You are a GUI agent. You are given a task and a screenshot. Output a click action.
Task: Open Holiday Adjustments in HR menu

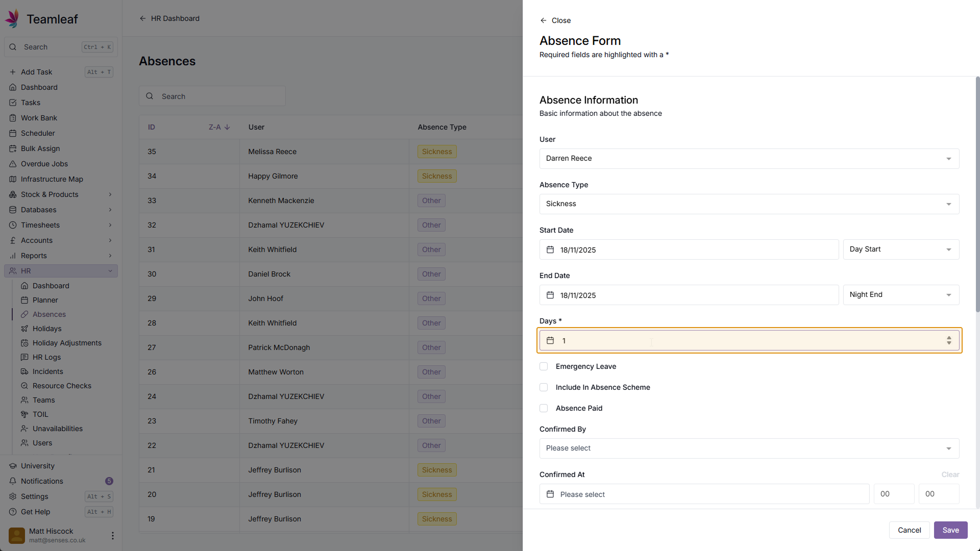(67, 343)
